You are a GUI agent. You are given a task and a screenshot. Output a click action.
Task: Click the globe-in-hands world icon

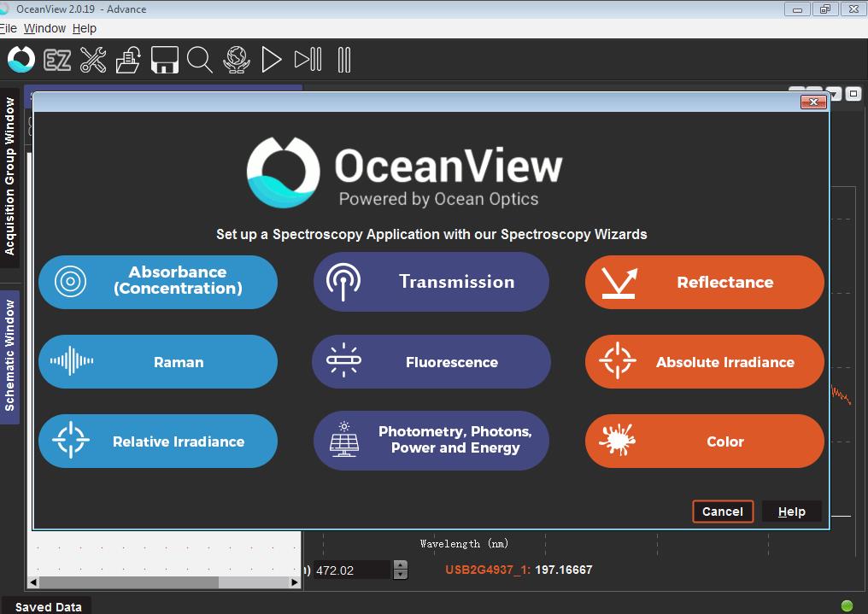[235, 60]
